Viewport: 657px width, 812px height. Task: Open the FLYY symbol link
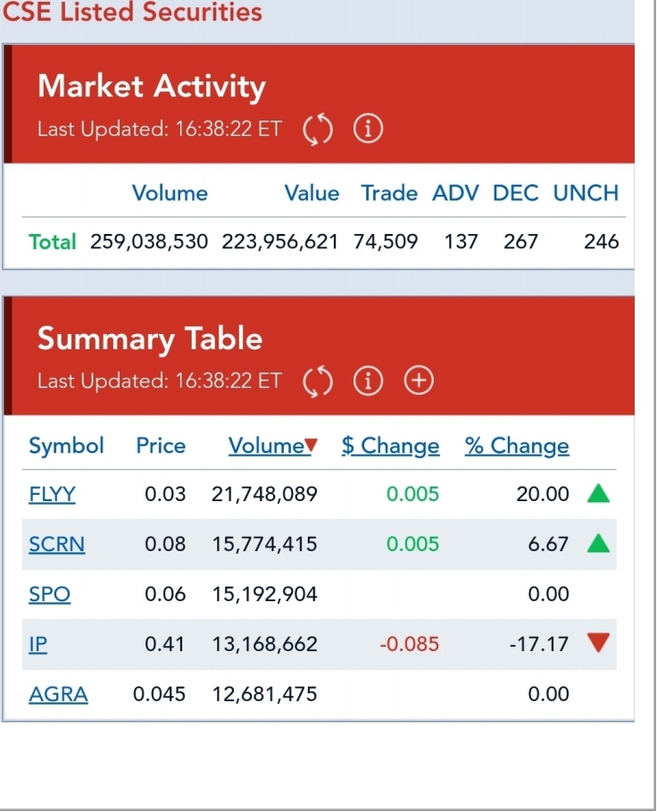52,494
